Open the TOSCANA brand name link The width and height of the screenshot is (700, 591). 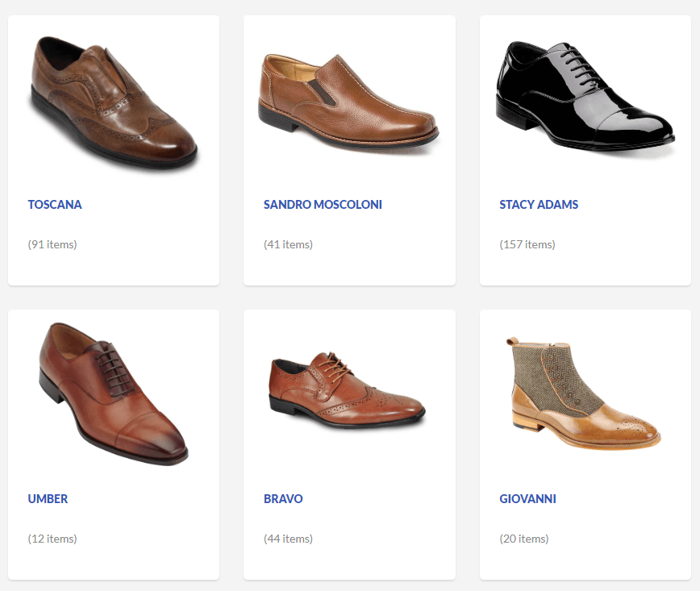coord(55,205)
